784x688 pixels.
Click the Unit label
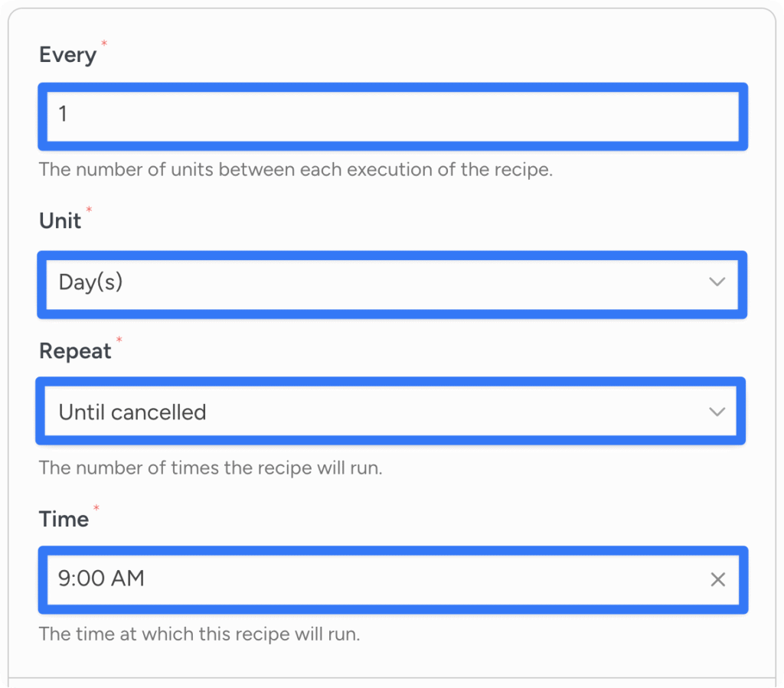60,221
